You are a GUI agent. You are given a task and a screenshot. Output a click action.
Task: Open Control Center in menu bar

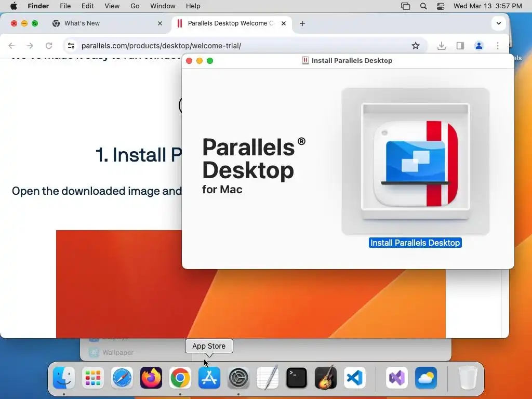point(441,6)
